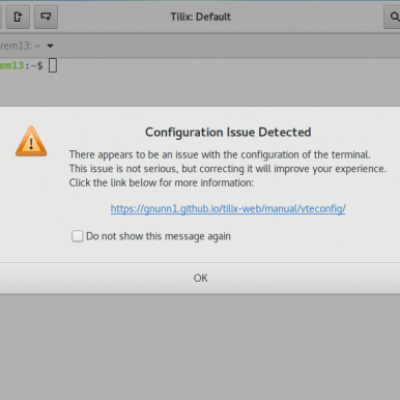Image resolution: width=400 pixels, height=400 pixels.
Task: Open the search magnifier in header bar
Action: point(394,17)
